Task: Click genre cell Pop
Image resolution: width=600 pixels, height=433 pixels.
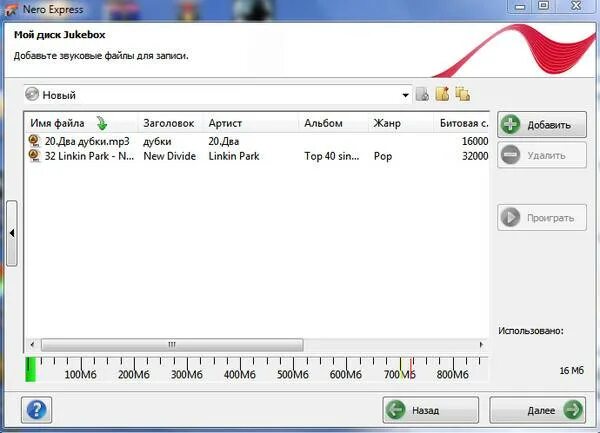Action: 383,156
